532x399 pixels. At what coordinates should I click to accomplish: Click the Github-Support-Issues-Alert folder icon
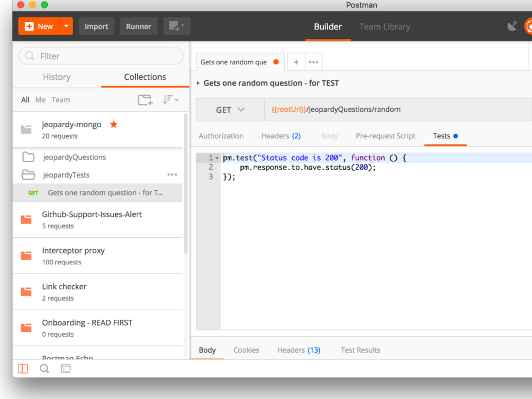tap(26, 220)
